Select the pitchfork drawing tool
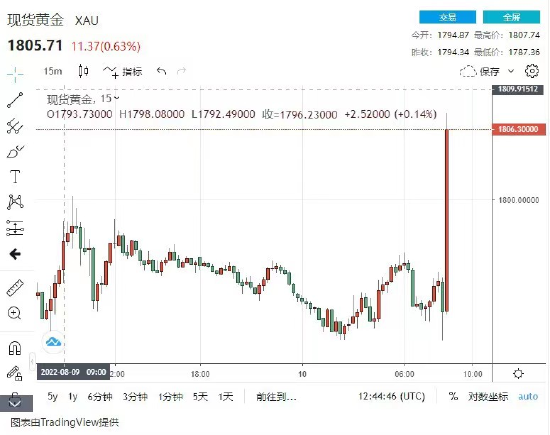Viewport: 550px width, 435px height. [x=15, y=126]
